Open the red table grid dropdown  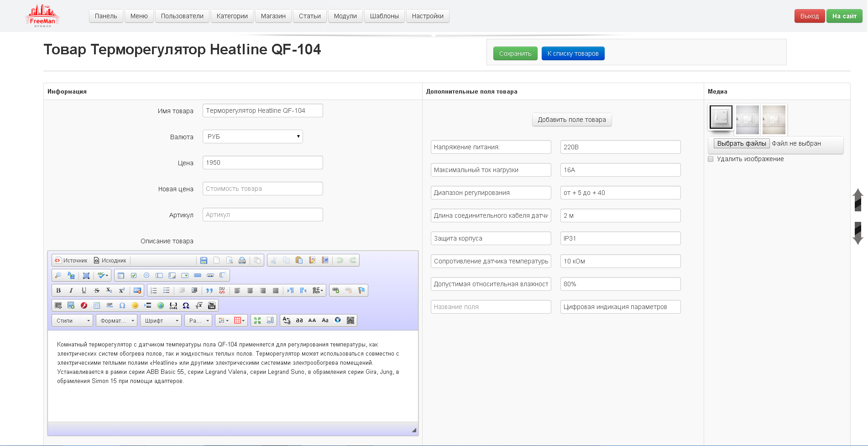[x=239, y=320]
